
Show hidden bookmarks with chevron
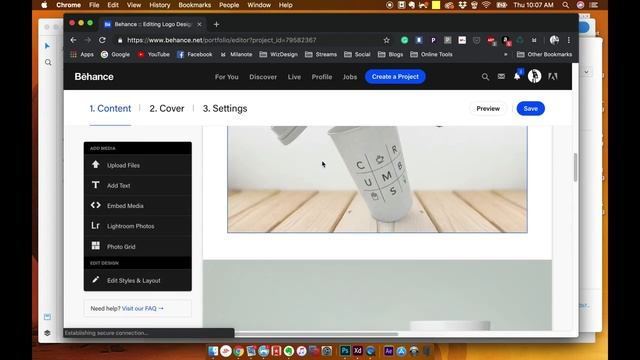point(506,54)
